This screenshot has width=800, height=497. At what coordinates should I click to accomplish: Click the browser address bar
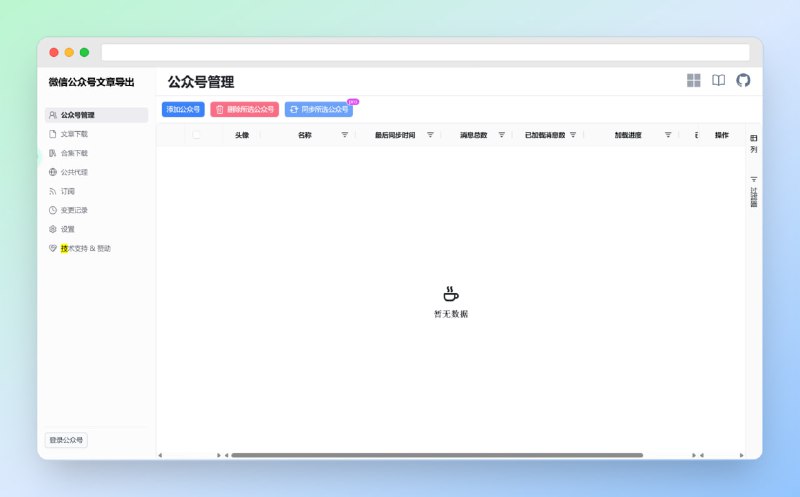tap(426, 52)
